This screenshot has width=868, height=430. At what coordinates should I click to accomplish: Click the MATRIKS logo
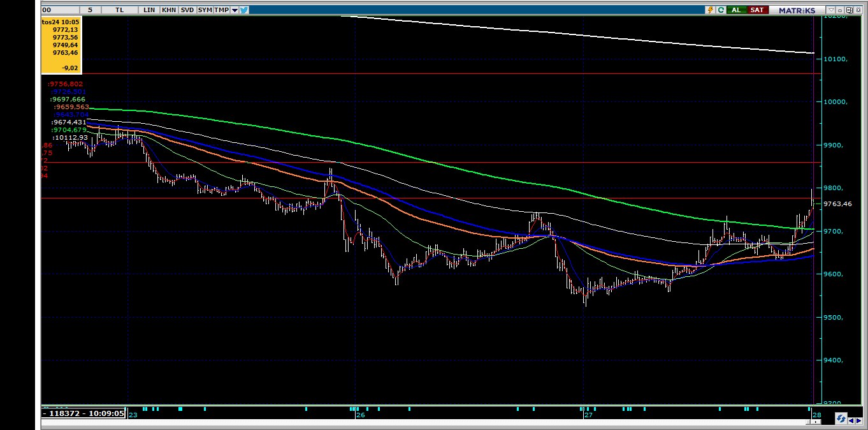[797, 10]
